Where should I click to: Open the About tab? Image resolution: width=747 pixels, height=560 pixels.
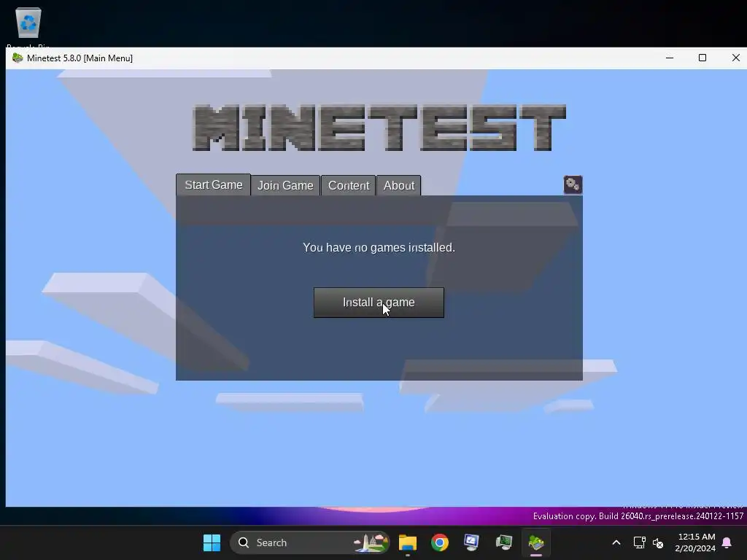pos(399,185)
